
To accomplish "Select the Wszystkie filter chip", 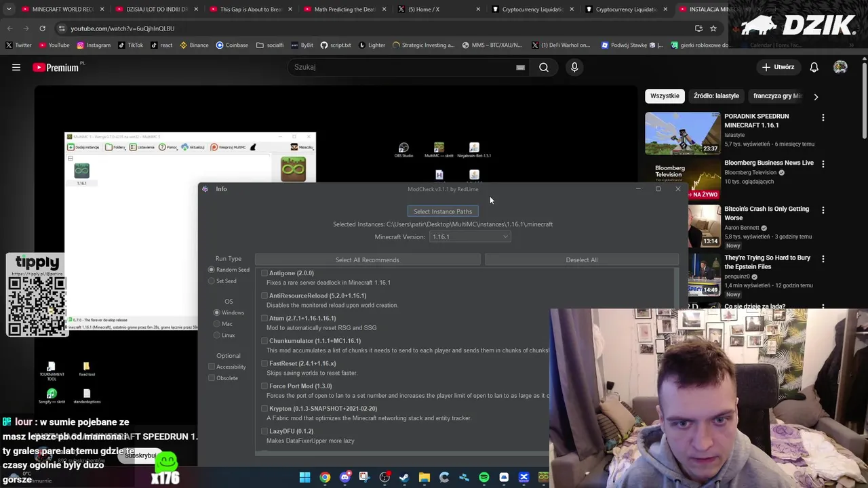I will pyautogui.click(x=665, y=96).
